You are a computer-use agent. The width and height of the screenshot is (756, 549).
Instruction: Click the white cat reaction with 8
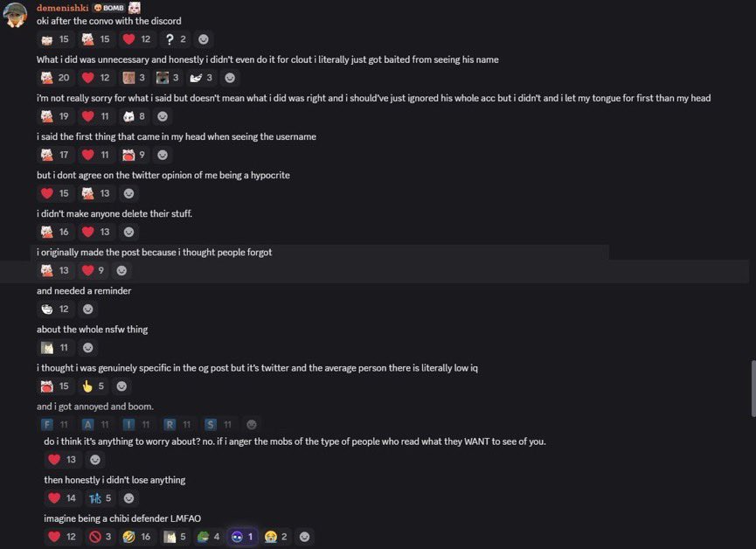(x=135, y=116)
